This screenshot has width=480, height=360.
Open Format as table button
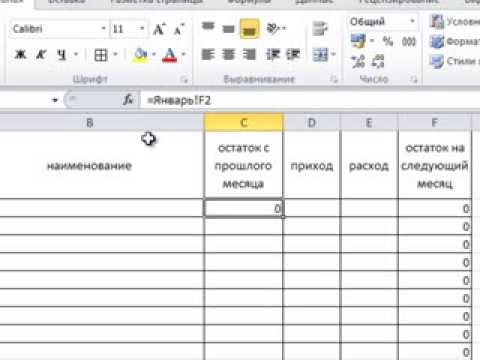(x=455, y=41)
